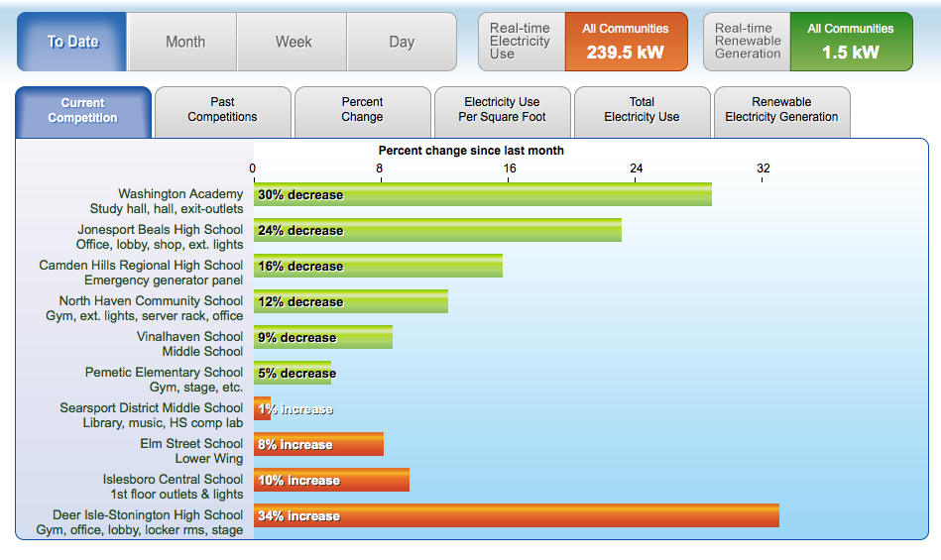Screen dimensions: 941x560
Task: Click the orange All Communities 239.5 kW readout
Action: click(x=625, y=43)
